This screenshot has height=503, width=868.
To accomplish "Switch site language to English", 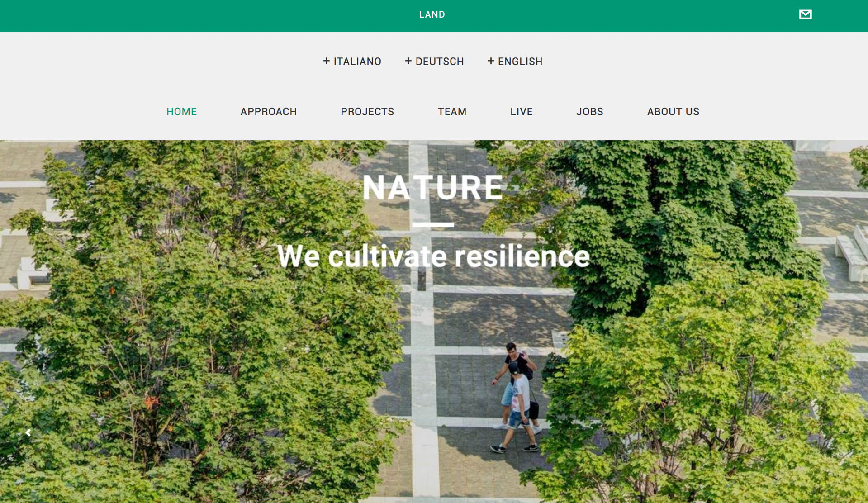I will click(520, 62).
